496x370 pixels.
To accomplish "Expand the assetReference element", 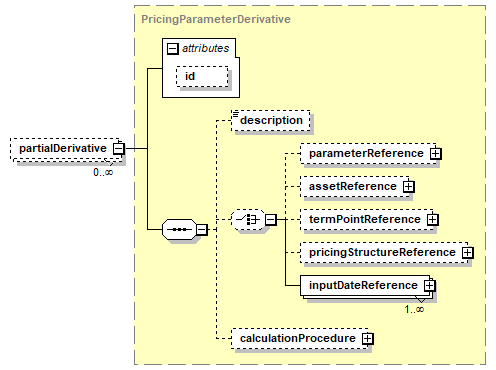I will (408, 187).
